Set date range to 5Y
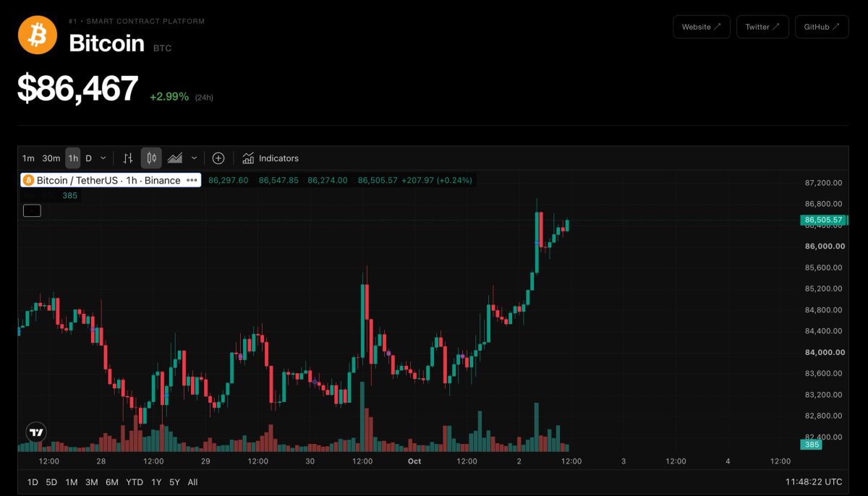Viewport: 868px width, 496px height. coord(174,482)
